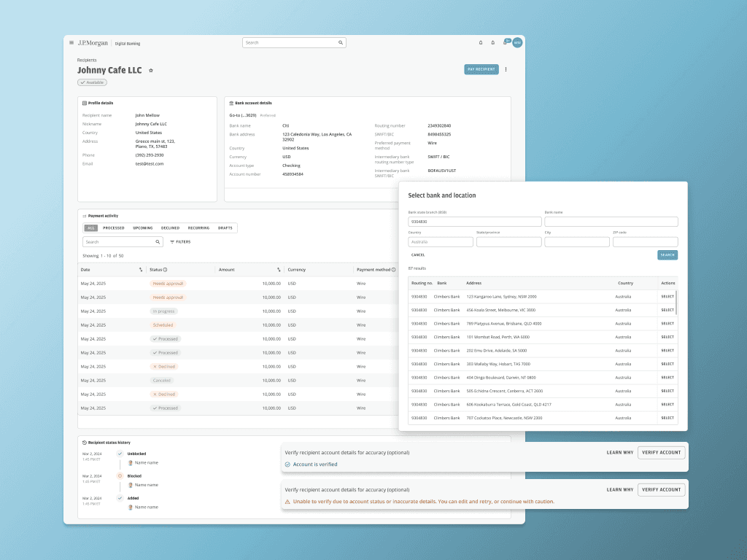The height and width of the screenshot is (560, 747).
Task: Click the Profile details panel icon
Action: coord(85,103)
